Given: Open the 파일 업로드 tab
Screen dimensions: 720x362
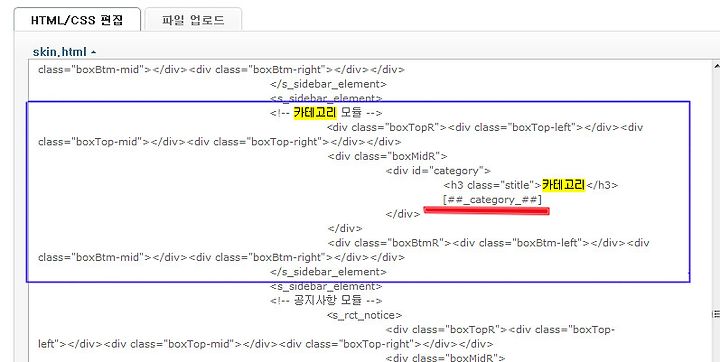Looking at the screenshot, I should (x=193, y=20).
